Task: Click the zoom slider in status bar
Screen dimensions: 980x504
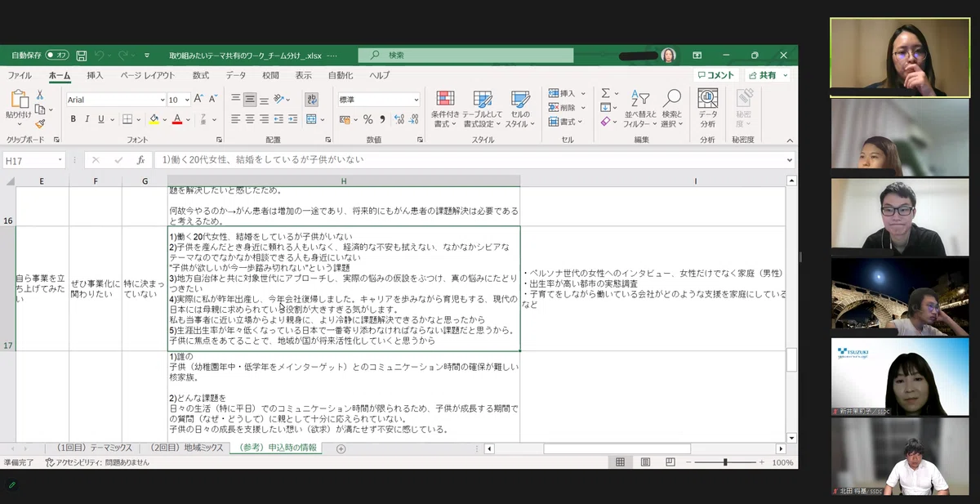Action: [726, 462]
